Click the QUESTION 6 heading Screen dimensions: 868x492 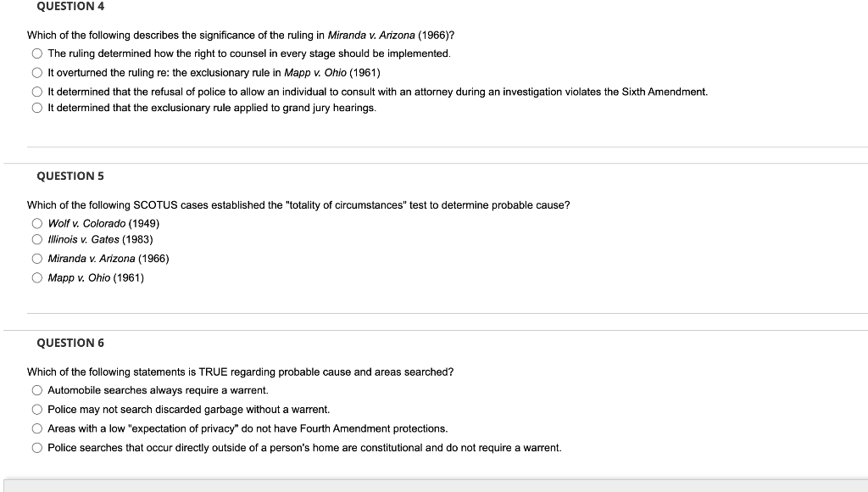pos(69,343)
